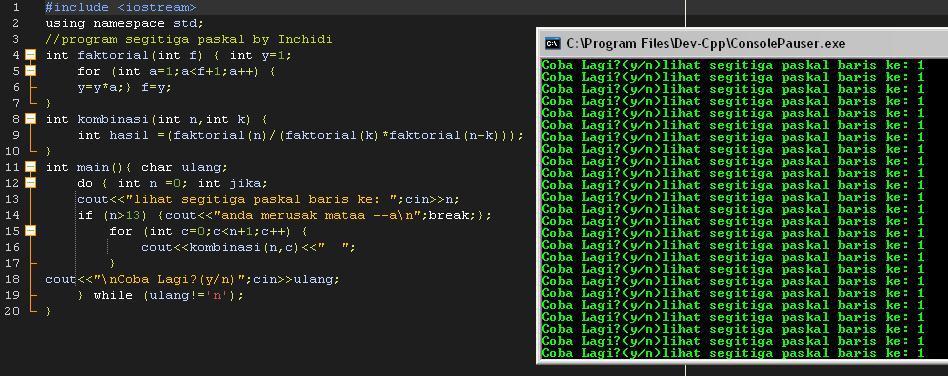This screenshot has width=948, height=376.
Task: Click line number 20 in the gutter
Action: [x=12, y=311]
